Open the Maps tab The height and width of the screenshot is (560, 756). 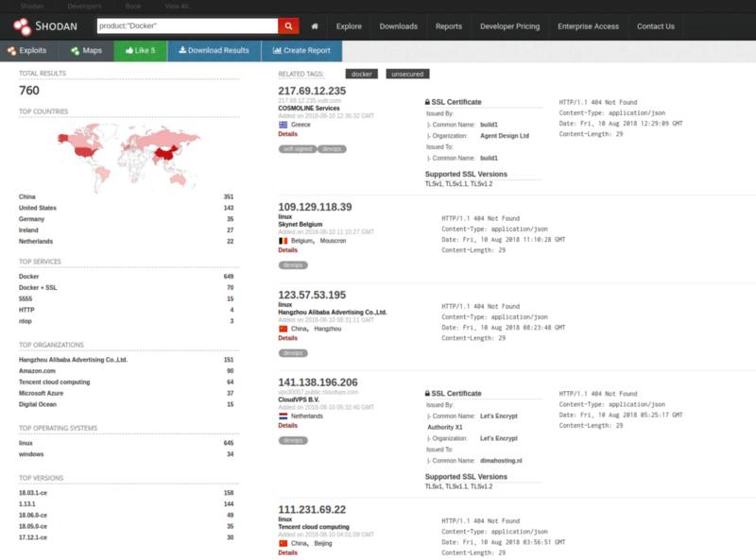[x=86, y=51]
